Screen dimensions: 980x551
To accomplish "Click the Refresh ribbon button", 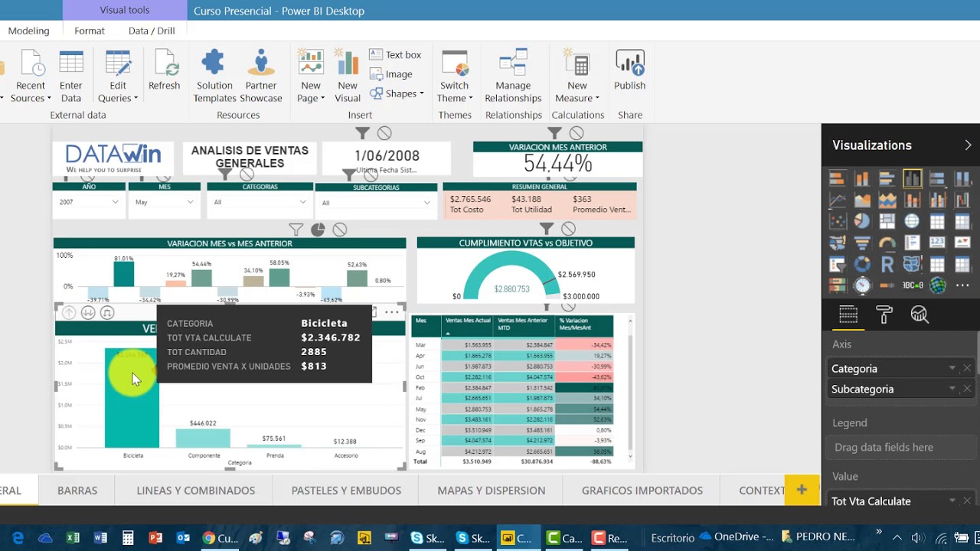I will click(164, 70).
